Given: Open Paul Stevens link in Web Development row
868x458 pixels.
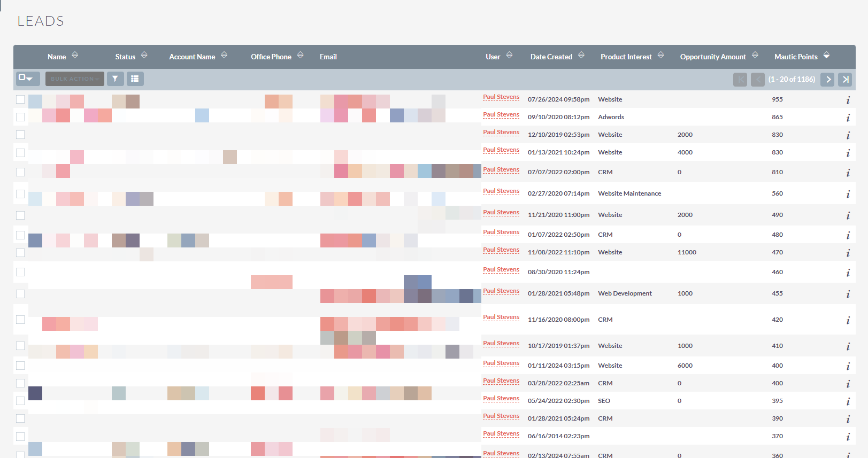Looking at the screenshot, I should coord(501,291).
